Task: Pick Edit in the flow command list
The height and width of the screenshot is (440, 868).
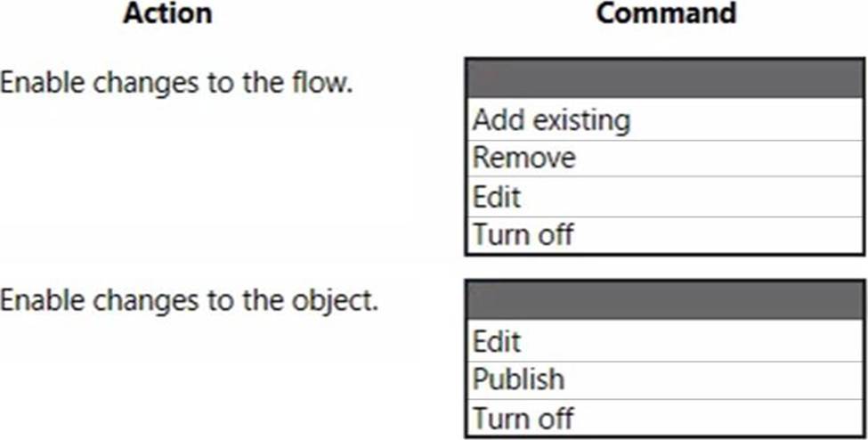Action: 664,197
